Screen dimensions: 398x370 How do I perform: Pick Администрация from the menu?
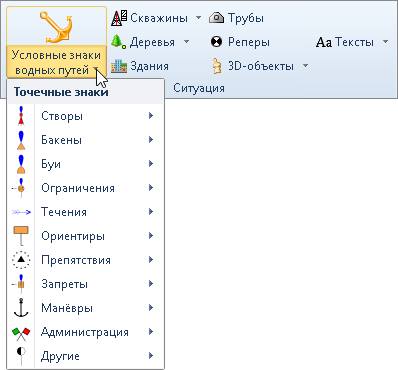tap(85, 332)
